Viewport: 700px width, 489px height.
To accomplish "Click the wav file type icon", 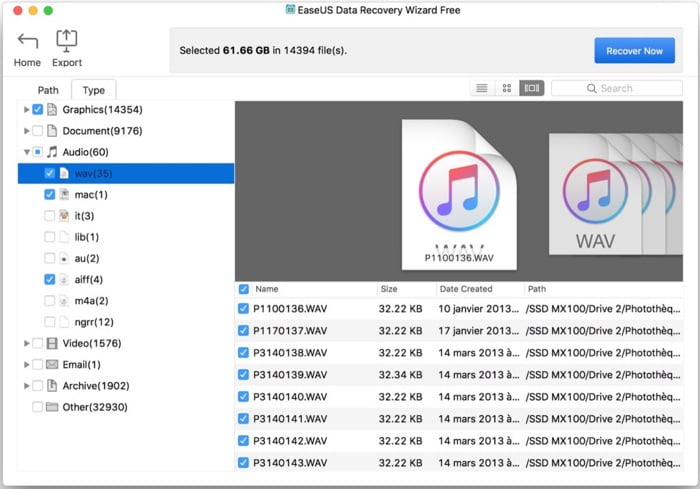I will pyautogui.click(x=64, y=173).
